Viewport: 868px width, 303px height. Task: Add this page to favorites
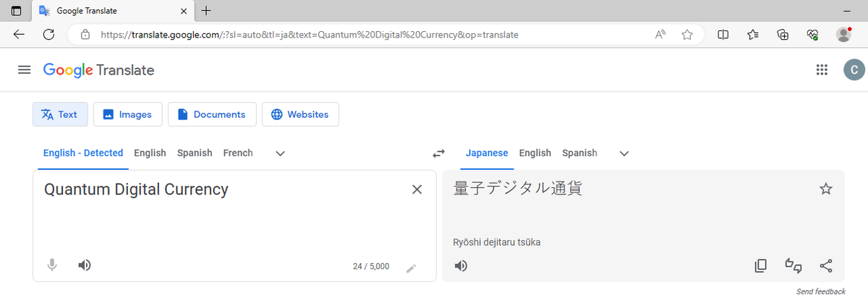point(687,34)
